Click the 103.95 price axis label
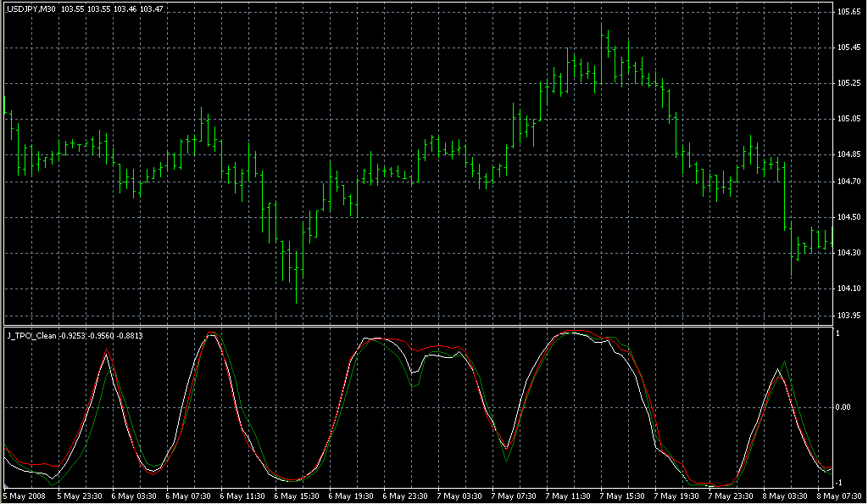 (x=849, y=316)
